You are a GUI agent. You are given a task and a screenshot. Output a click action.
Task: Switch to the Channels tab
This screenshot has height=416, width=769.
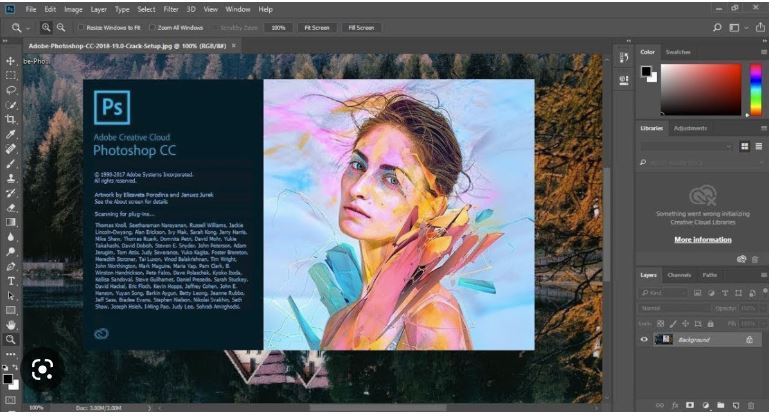point(679,275)
